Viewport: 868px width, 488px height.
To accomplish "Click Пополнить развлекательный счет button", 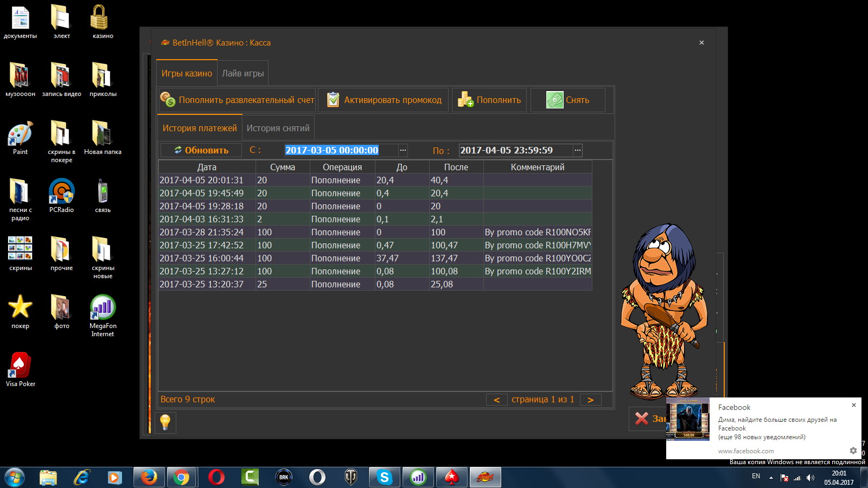I will (237, 100).
